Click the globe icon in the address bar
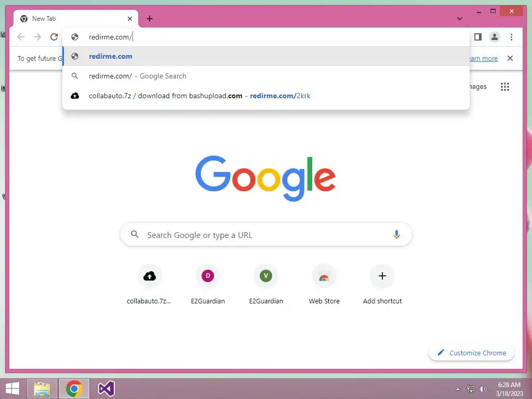 (75, 37)
